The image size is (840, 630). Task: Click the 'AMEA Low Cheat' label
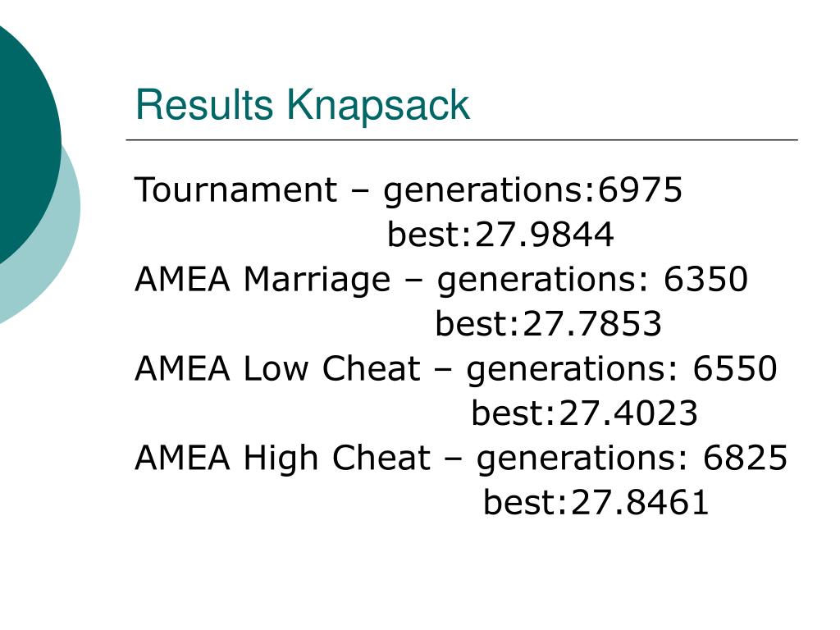(x=277, y=368)
